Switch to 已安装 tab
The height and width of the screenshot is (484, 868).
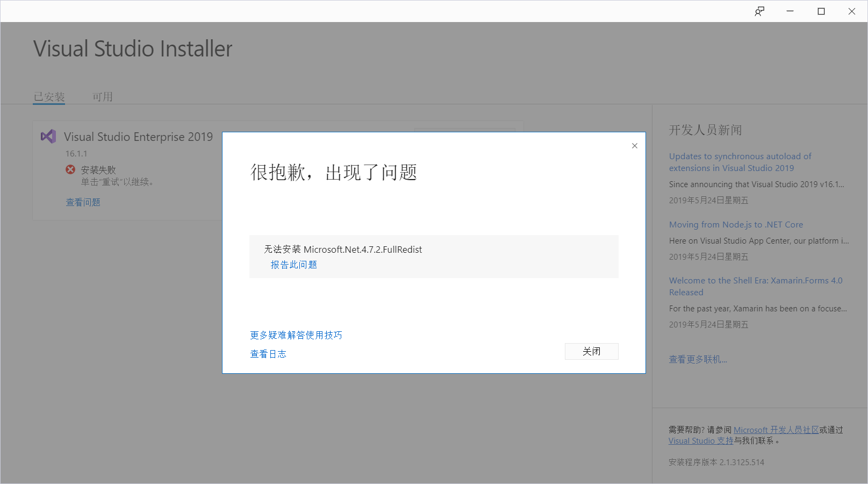click(x=49, y=97)
